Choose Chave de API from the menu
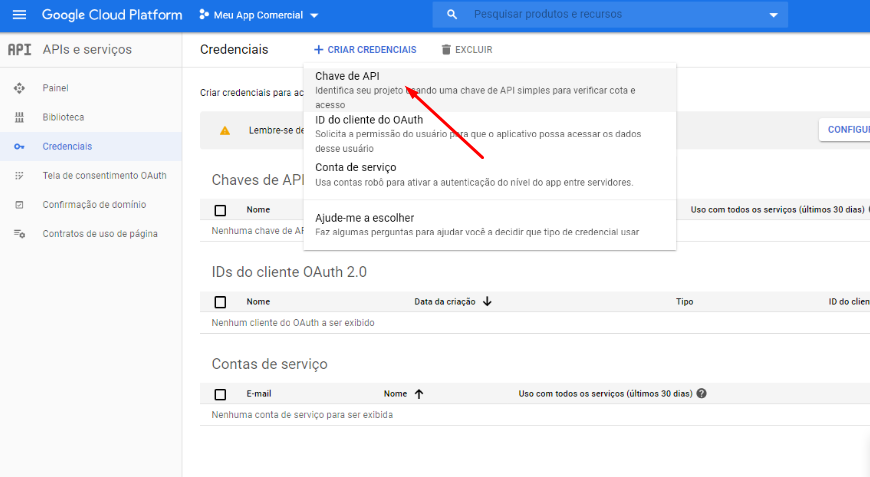The width and height of the screenshot is (870, 477). coord(490,90)
